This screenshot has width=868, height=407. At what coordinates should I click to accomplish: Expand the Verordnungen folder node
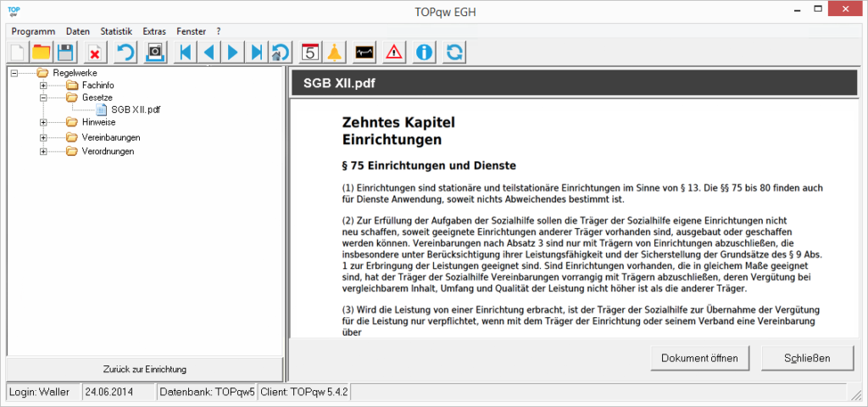(43, 152)
